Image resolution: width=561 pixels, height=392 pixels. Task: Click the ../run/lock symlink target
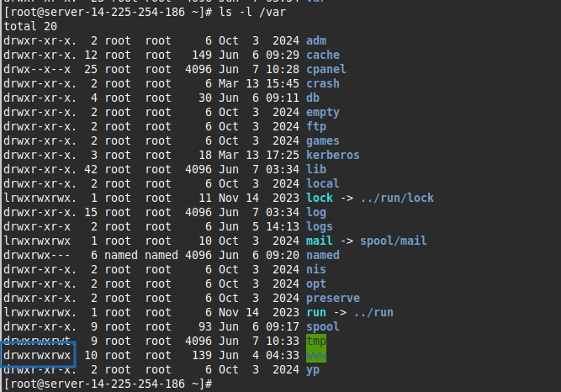[x=395, y=198]
